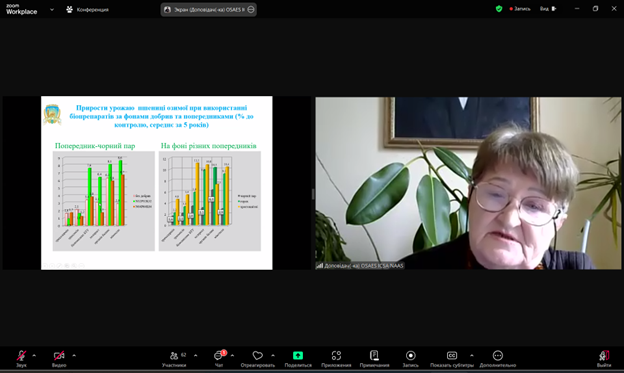Screen dimensions: 624x373
Task: Click the green security shield icon
Action: tap(499, 9)
